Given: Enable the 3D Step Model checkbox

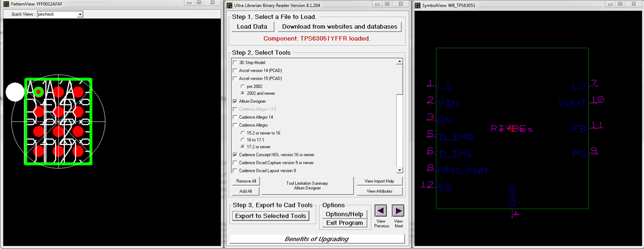Looking at the screenshot, I should tap(235, 62).
